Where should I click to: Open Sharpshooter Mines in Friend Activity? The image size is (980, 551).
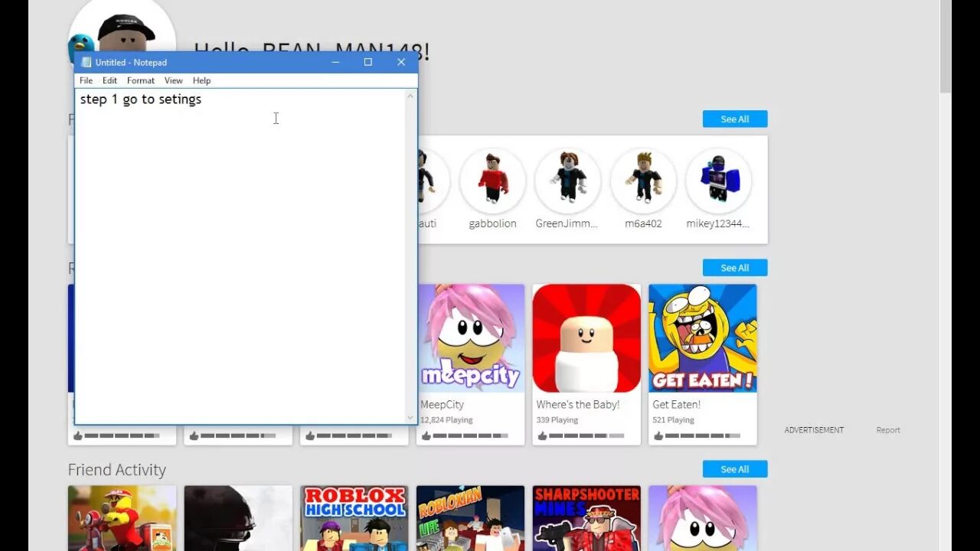586,518
